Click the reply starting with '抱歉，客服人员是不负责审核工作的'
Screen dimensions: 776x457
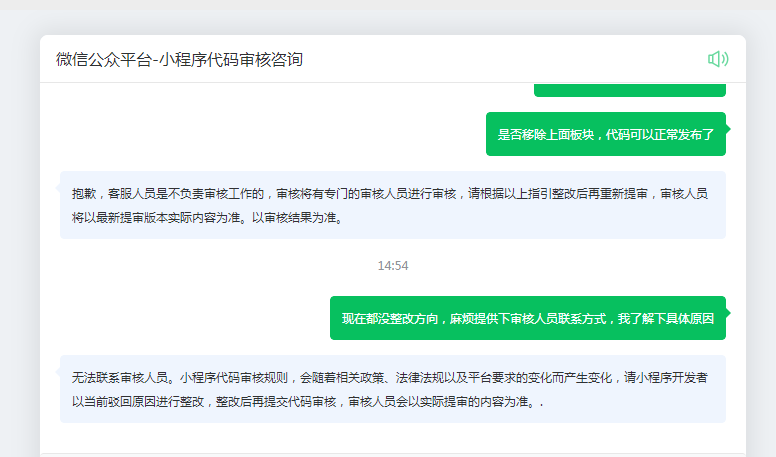[393, 205]
